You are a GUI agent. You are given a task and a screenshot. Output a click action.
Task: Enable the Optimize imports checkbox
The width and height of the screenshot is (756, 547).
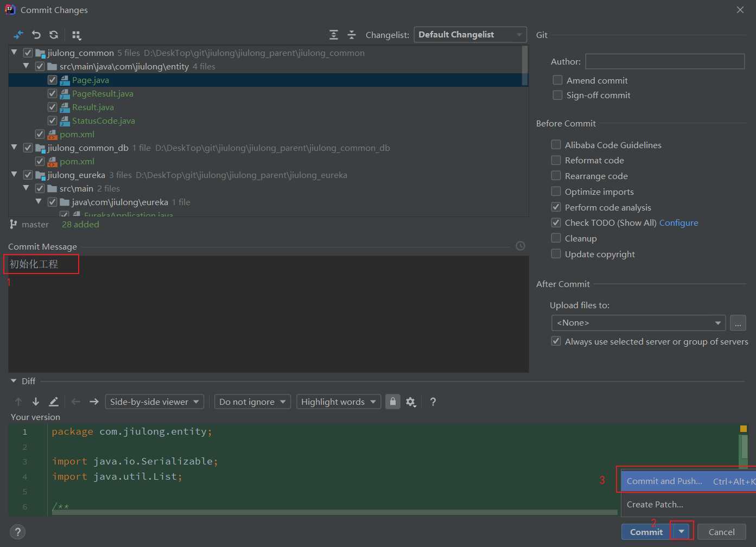click(x=556, y=191)
